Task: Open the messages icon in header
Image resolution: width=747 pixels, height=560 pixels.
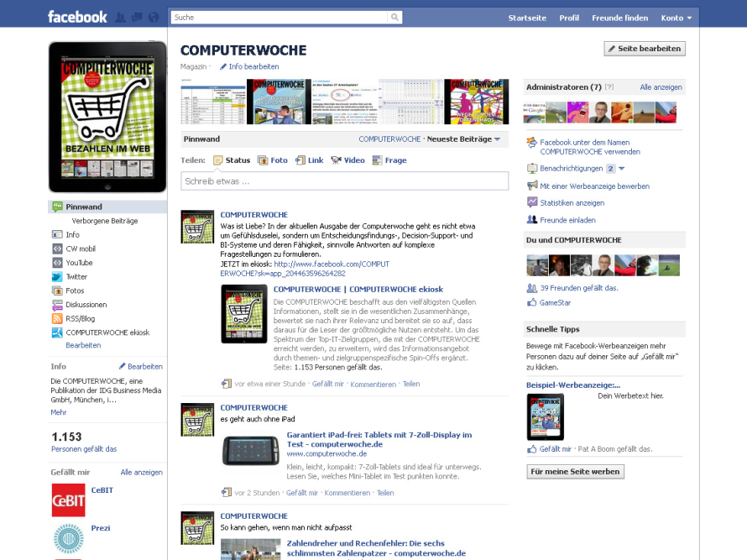Action: tap(137, 18)
